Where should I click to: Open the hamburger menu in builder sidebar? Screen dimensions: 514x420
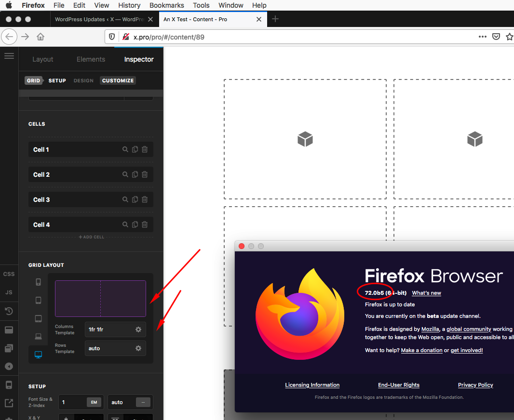point(9,56)
